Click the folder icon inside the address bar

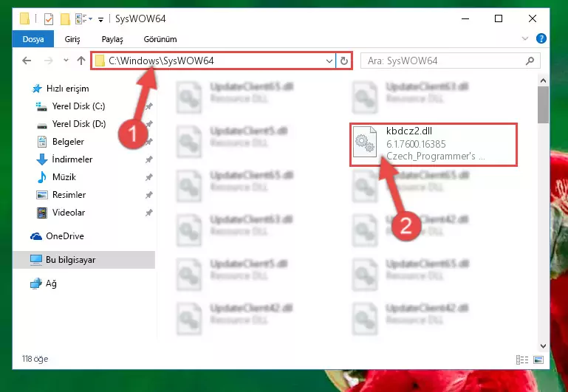click(100, 61)
